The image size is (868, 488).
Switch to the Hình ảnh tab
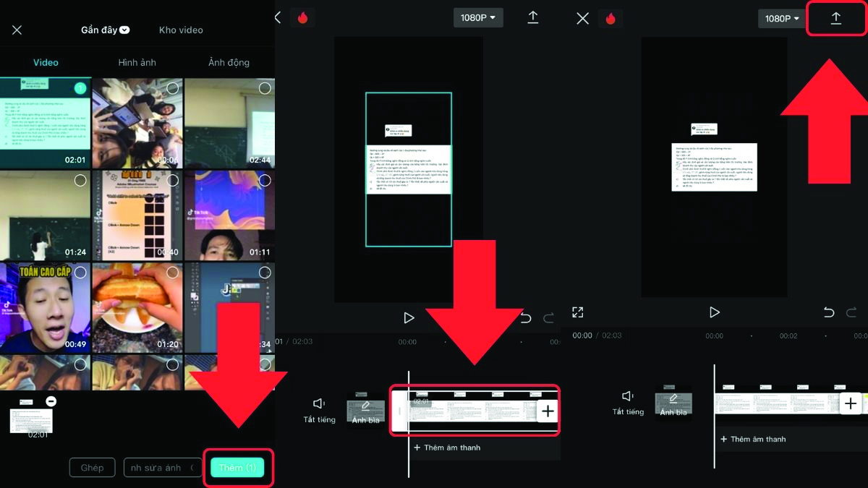click(x=137, y=62)
